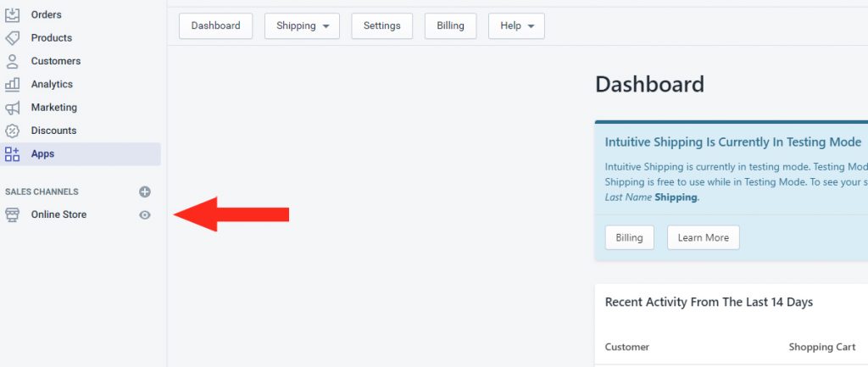
Task: Click the Orders inbox icon
Action: coord(12,15)
